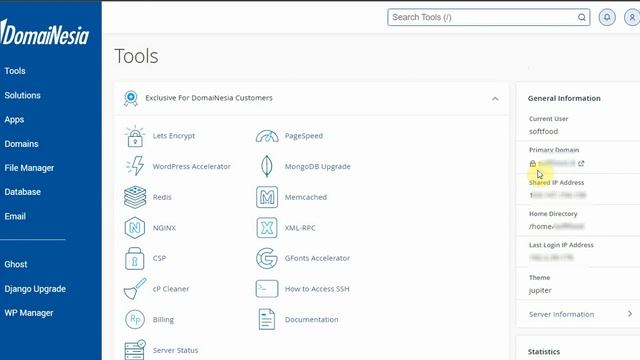Open the cP Cleaner broom icon
Screen dimensions: 640x360
tap(135, 289)
